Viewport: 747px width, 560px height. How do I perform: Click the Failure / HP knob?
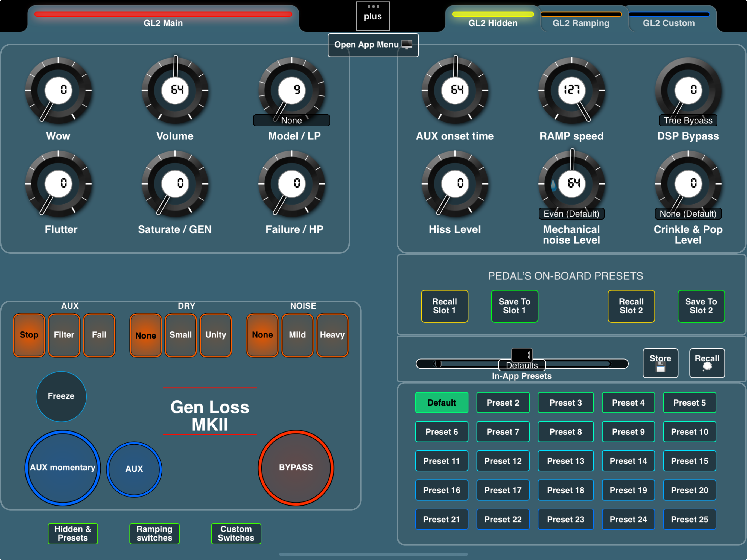click(x=292, y=183)
